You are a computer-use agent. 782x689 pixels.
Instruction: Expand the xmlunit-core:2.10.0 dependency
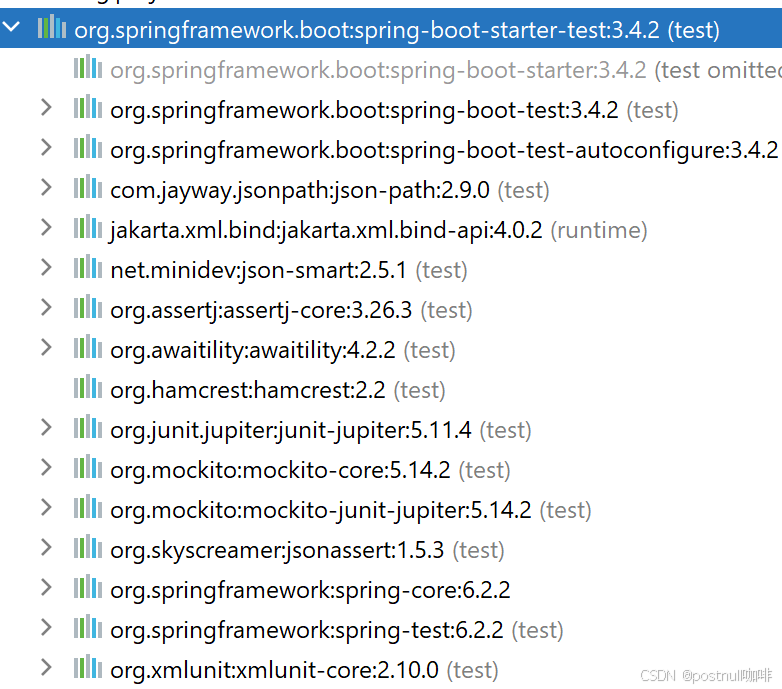point(46,668)
